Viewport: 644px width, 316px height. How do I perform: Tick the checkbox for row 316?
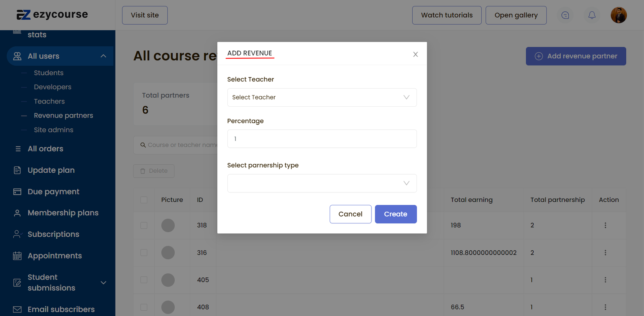coord(144,253)
